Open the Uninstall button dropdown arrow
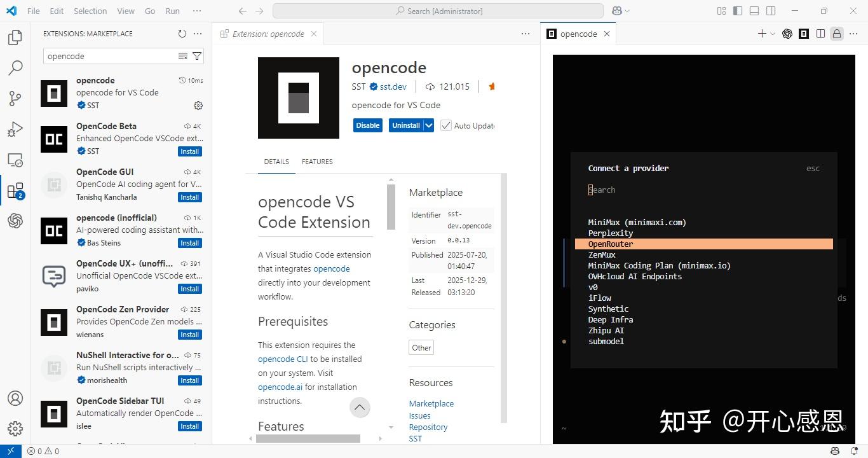Screen dimensions: 868x458 pos(429,125)
